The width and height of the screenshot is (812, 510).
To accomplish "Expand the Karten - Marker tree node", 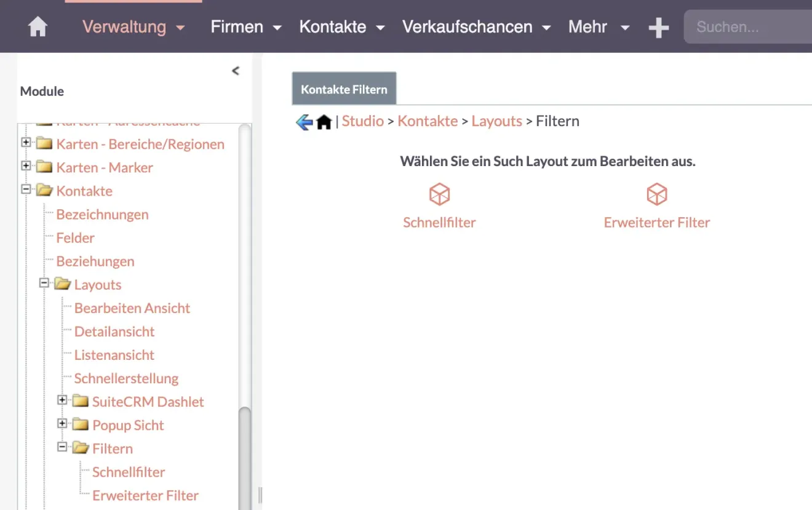I will (x=26, y=166).
